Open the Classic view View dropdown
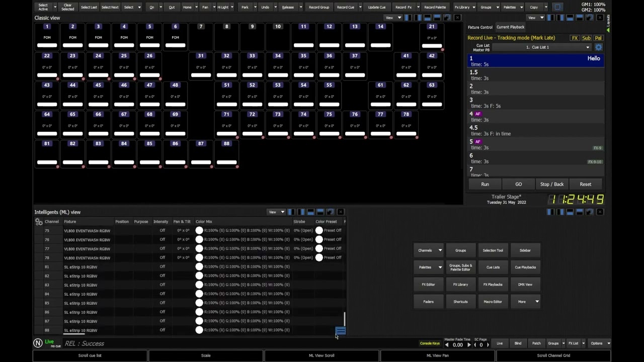The width and height of the screenshot is (644, 362). pyautogui.click(x=393, y=18)
